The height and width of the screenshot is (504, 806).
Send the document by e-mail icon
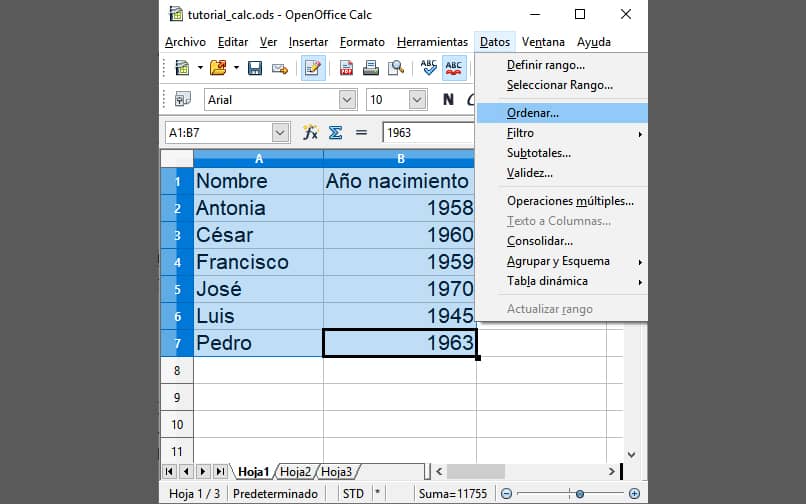click(x=280, y=68)
